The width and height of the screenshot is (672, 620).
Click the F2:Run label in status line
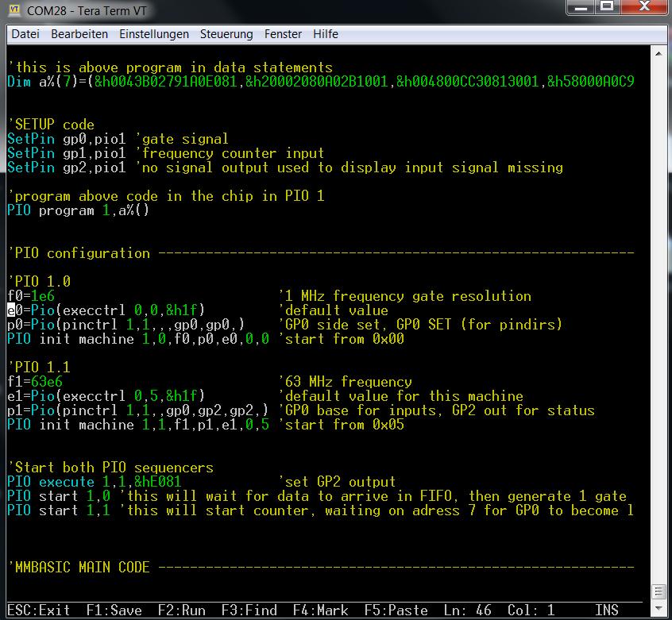pos(182,610)
